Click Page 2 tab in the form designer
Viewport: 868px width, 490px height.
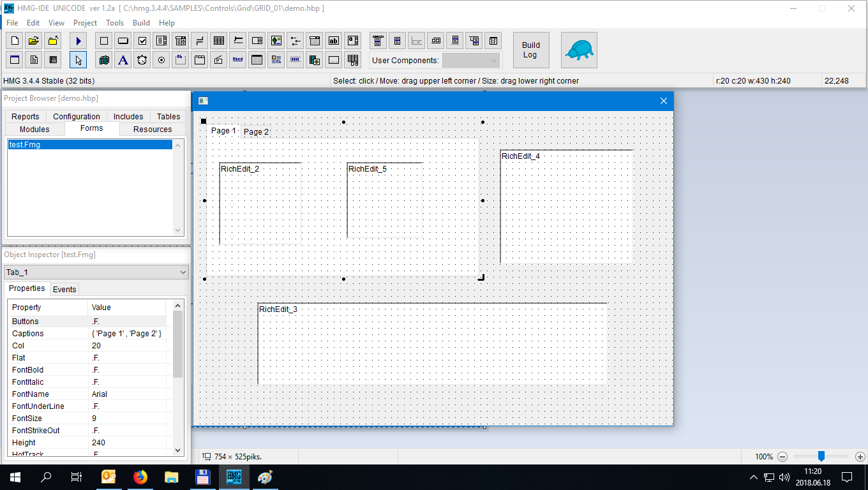coord(257,132)
